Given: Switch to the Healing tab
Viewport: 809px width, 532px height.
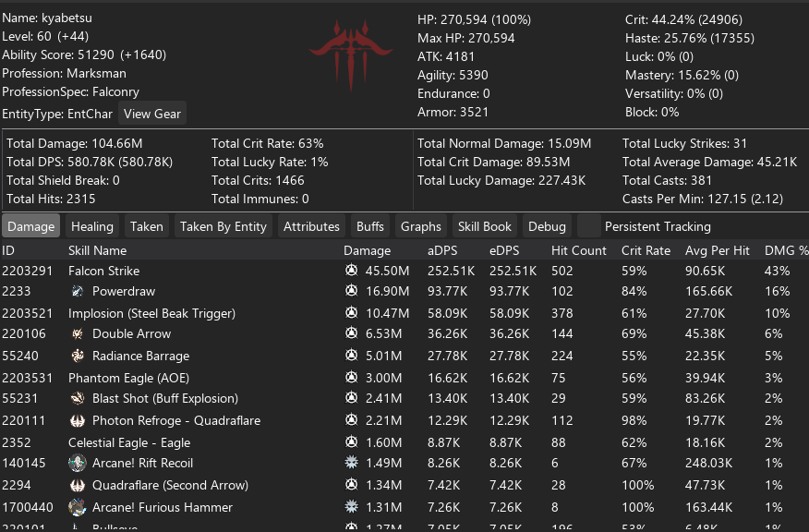Looking at the screenshot, I should click(91, 226).
